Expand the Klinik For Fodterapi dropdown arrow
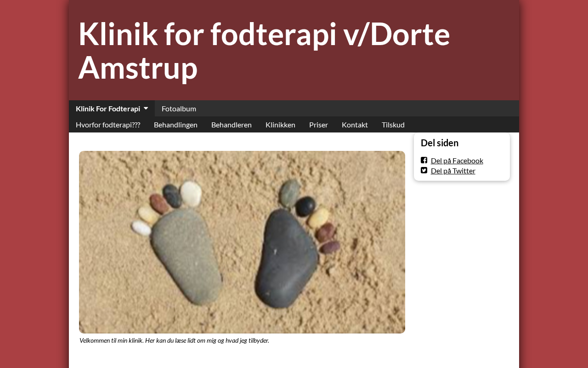 (x=146, y=109)
